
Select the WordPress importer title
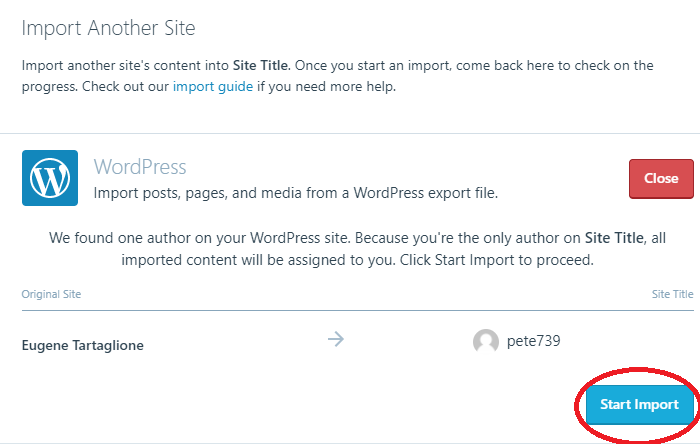click(x=140, y=167)
